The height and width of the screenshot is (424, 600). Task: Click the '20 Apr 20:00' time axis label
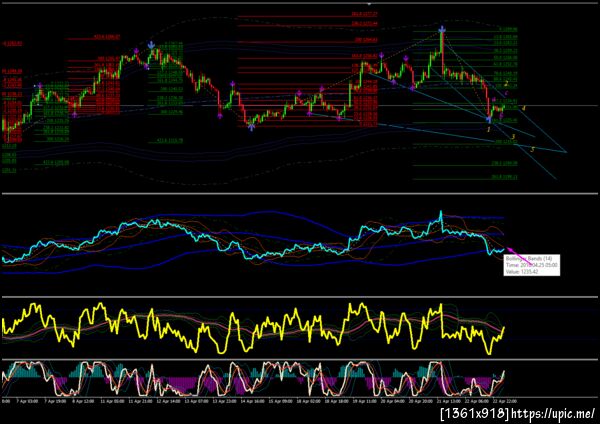tap(422, 401)
